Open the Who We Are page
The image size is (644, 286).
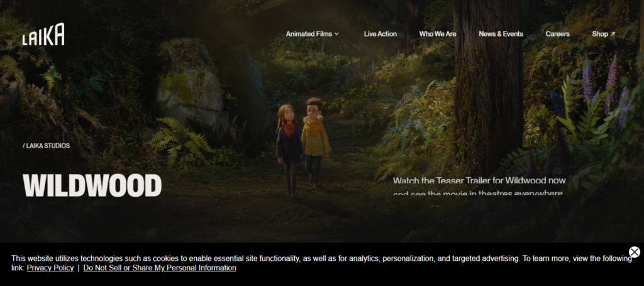click(438, 34)
